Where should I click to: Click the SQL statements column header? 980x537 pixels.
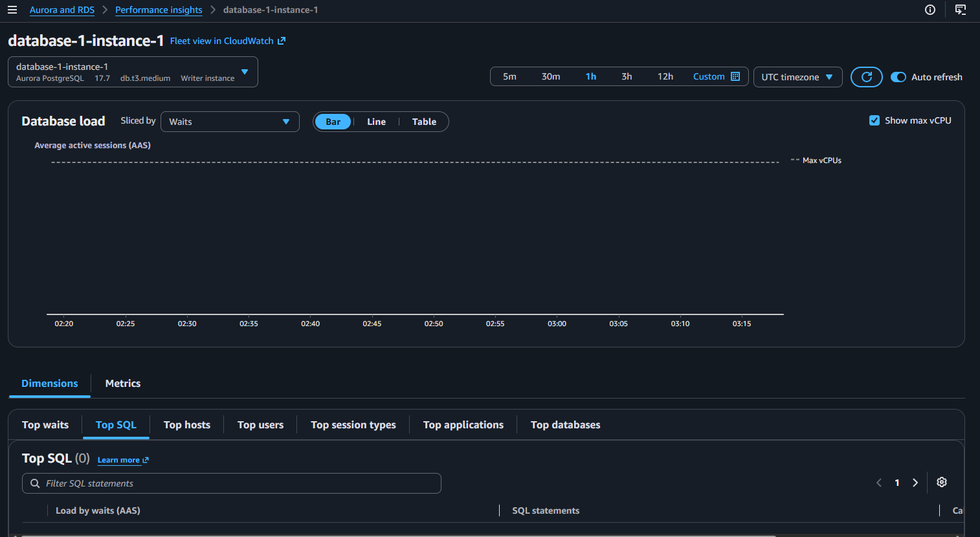click(546, 510)
